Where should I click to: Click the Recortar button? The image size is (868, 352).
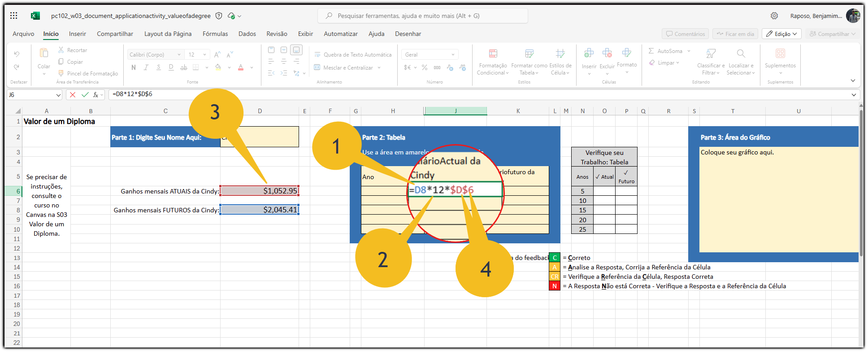73,50
